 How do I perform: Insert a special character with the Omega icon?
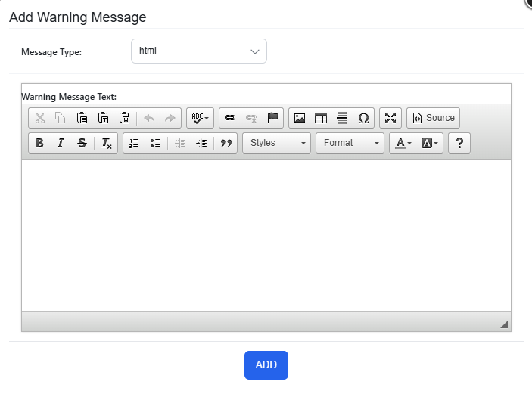point(363,118)
